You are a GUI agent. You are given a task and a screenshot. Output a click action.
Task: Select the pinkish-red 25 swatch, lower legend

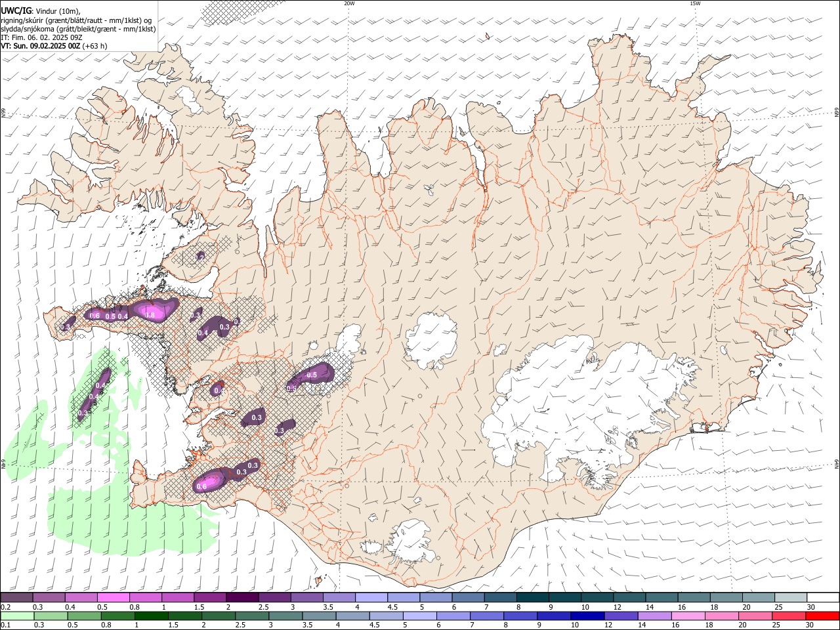[x=788, y=616]
